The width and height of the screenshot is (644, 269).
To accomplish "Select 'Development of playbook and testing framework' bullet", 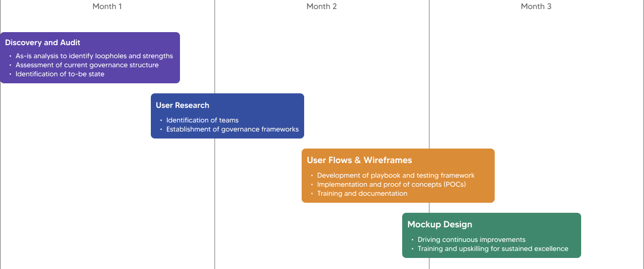I will click(x=396, y=176).
